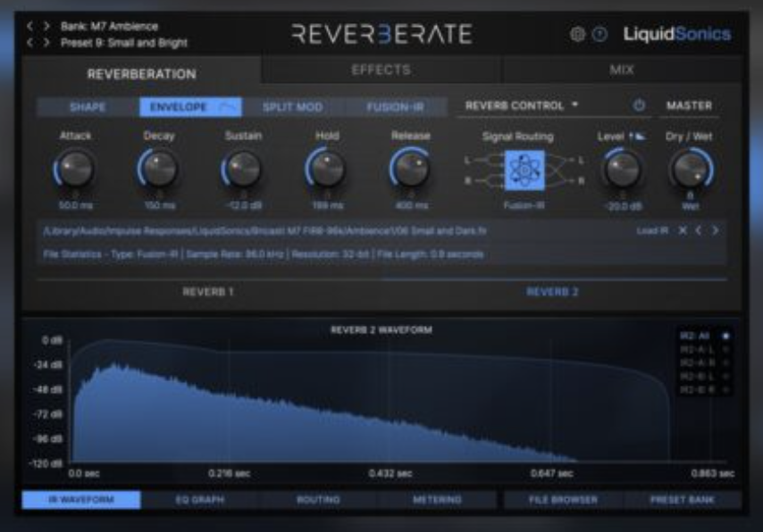Clear the loaded IR with X icon
This screenshot has width=763, height=532.
pos(683,230)
